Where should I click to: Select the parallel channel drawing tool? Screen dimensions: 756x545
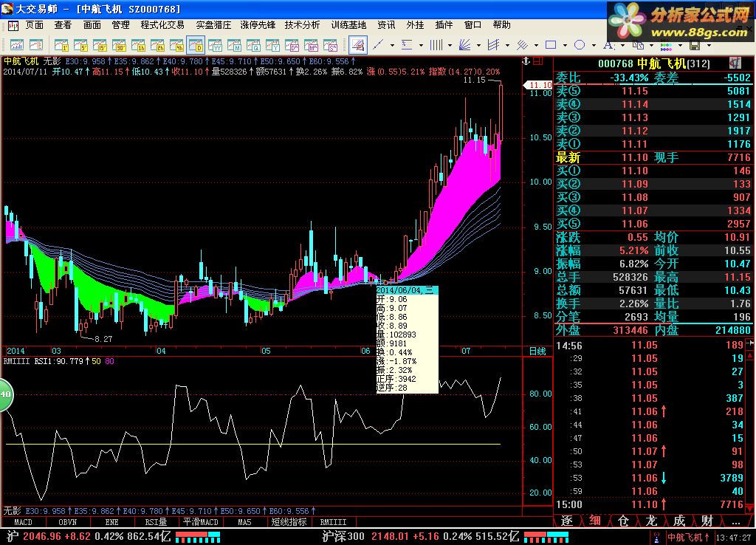[493, 45]
